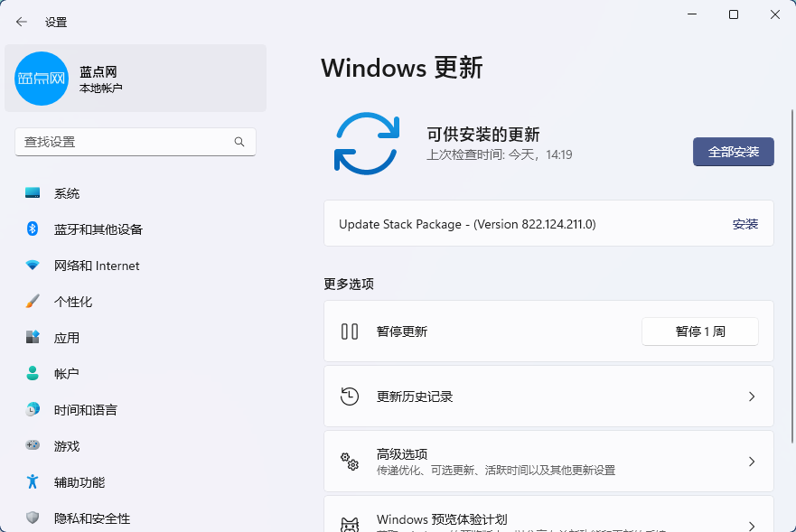796x532 pixels.
Task: Click the Bluetooth icon for 蓝牙和其他设备
Action: pos(33,229)
